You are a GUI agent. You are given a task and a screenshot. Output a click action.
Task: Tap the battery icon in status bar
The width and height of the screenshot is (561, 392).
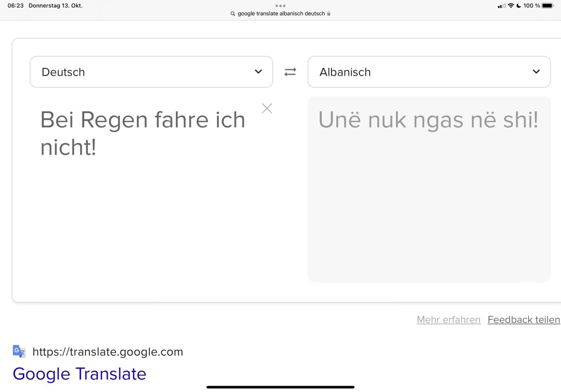point(547,6)
